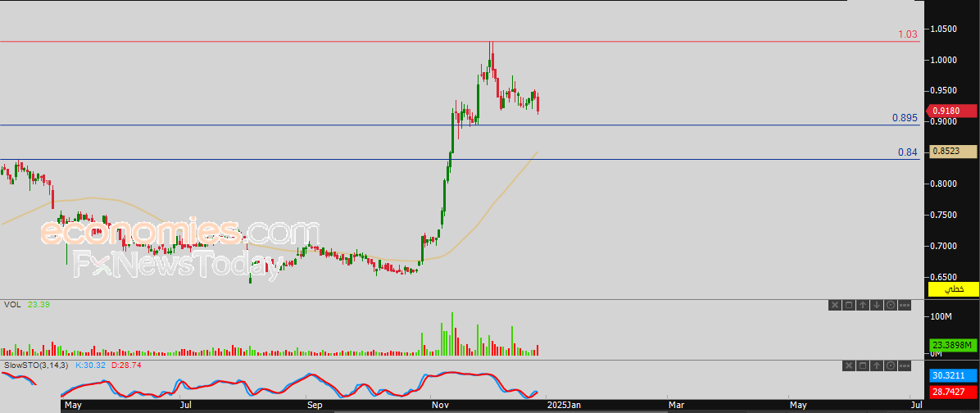Move the VOL panel up
The width and height of the screenshot is (980, 413).
point(863,305)
